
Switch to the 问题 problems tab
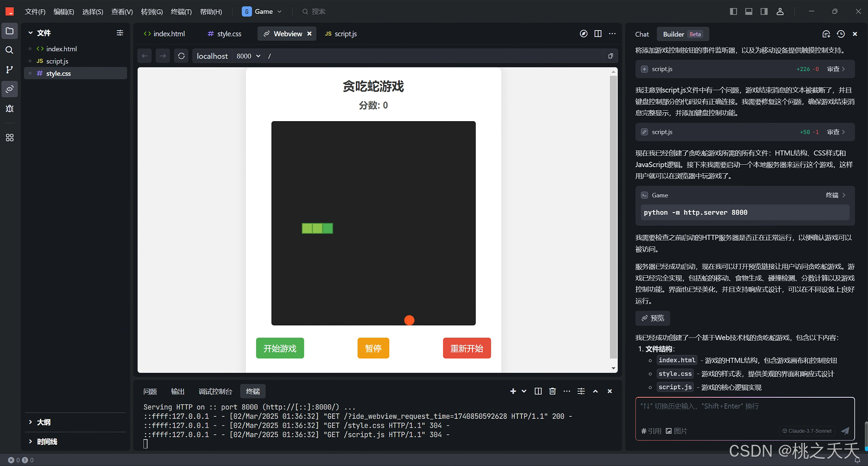tap(150, 391)
